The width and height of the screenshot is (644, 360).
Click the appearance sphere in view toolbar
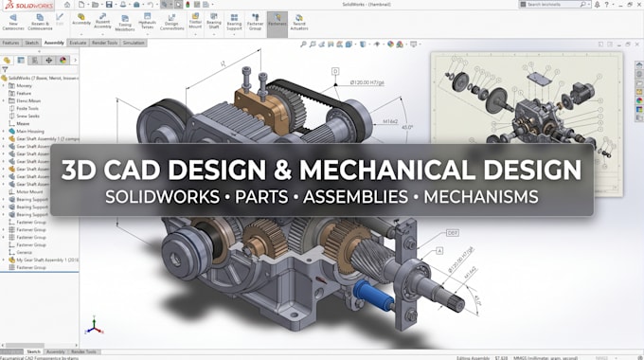pyautogui.click(x=390, y=44)
